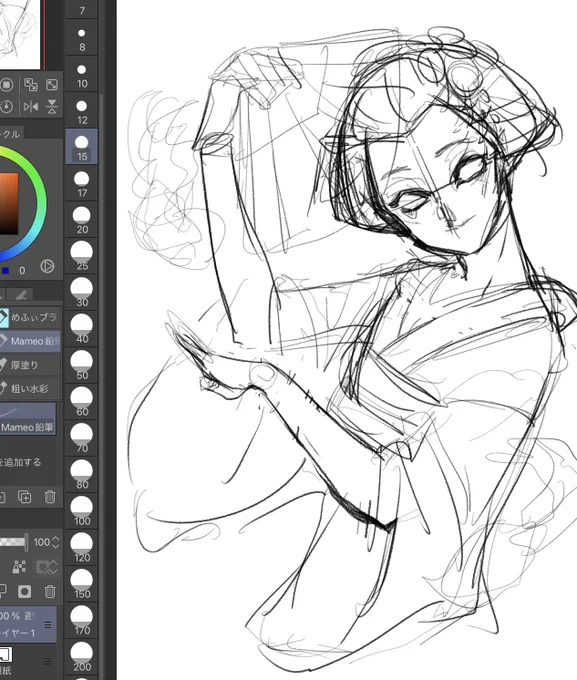The image size is (577, 680).
Task: Flip canvas horizontally in navigator
Action: click(x=31, y=107)
